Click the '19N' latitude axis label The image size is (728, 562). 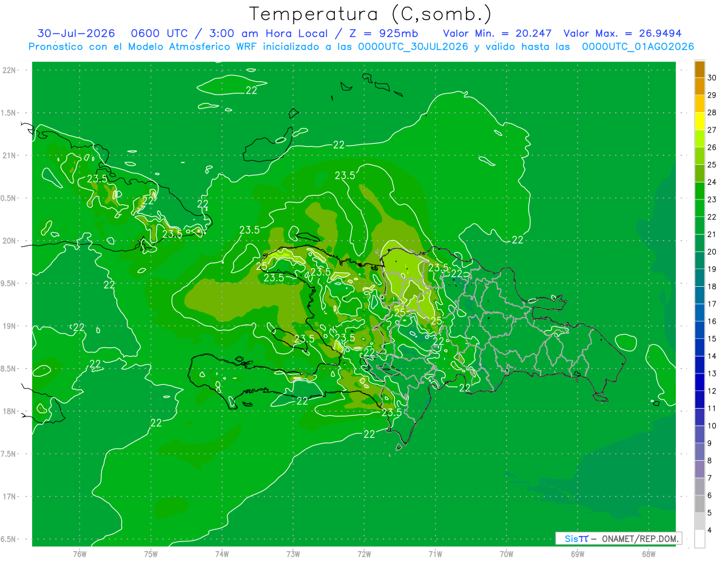coord(10,326)
